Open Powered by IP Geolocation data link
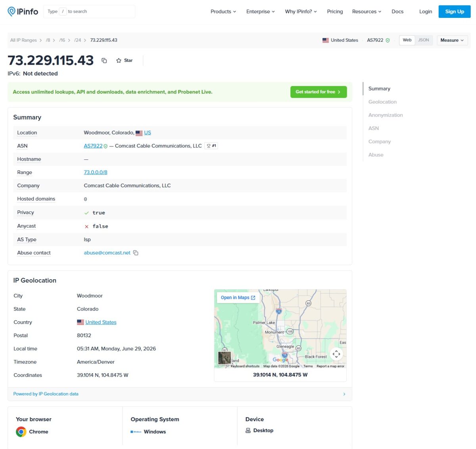The width and height of the screenshot is (476, 449). (x=46, y=394)
